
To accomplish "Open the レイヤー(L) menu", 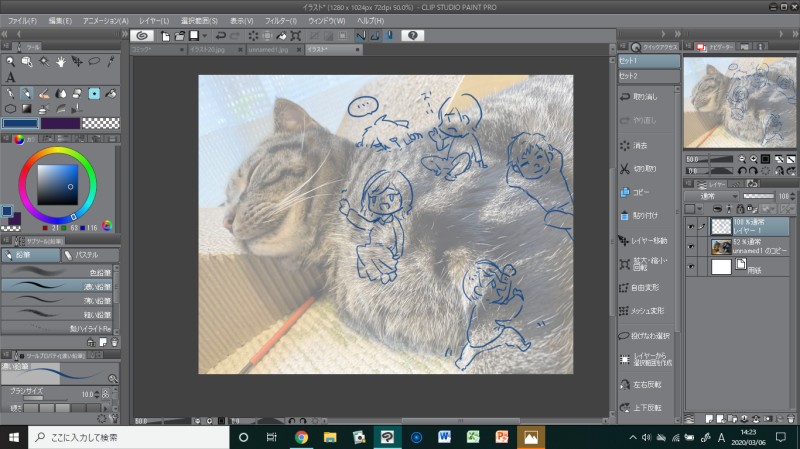I will (x=154, y=21).
